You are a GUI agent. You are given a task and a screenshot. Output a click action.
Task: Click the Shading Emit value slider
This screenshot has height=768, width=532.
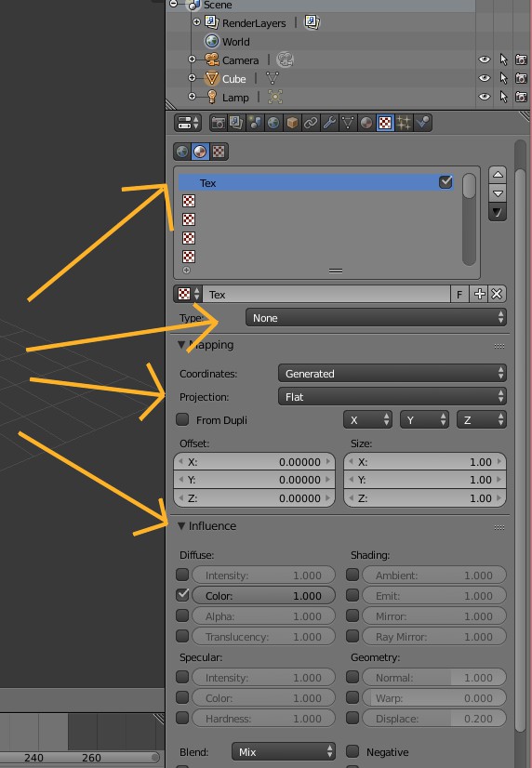tap(434, 596)
